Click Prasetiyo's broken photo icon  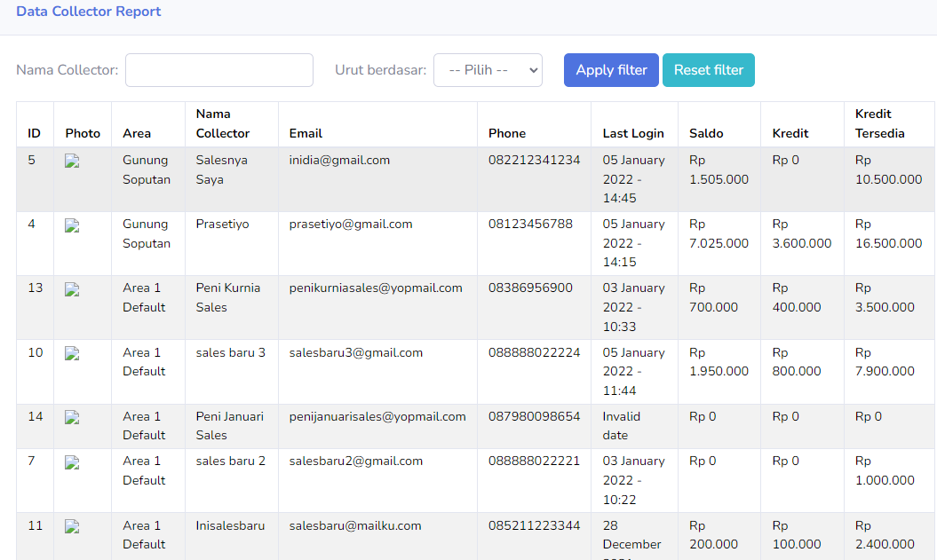click(73, 225)
